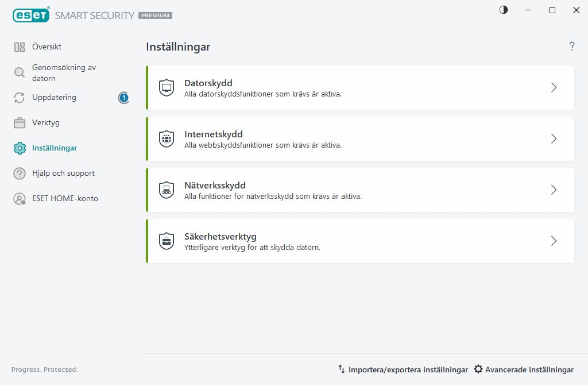Image resolution: width=588 pixels, height=385 pixels.
Task: Click the Verktyg toolbox icon
Action: 20,123
